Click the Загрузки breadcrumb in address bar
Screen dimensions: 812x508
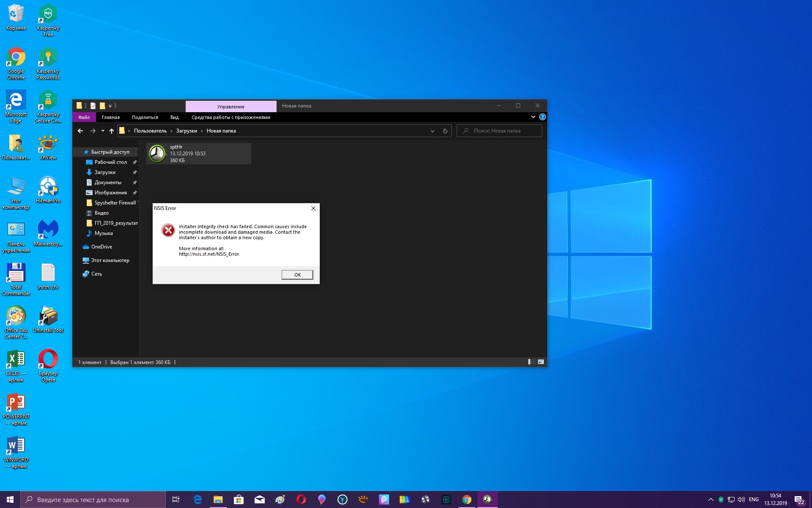[187, 131]
